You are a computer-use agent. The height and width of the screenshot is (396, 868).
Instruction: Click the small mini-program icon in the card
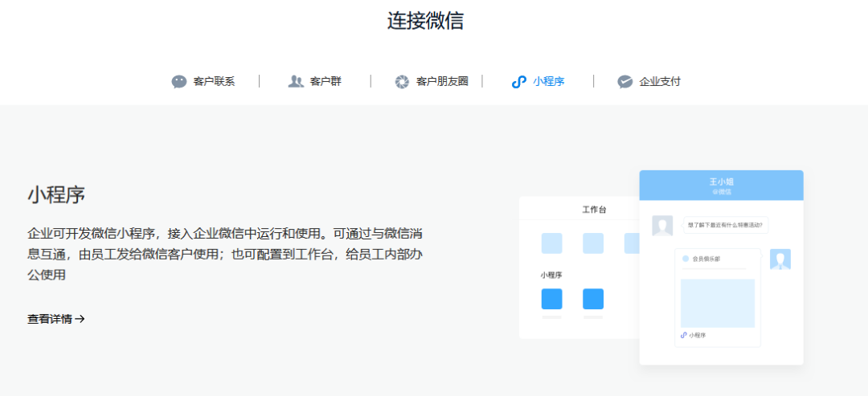point(684,335)
